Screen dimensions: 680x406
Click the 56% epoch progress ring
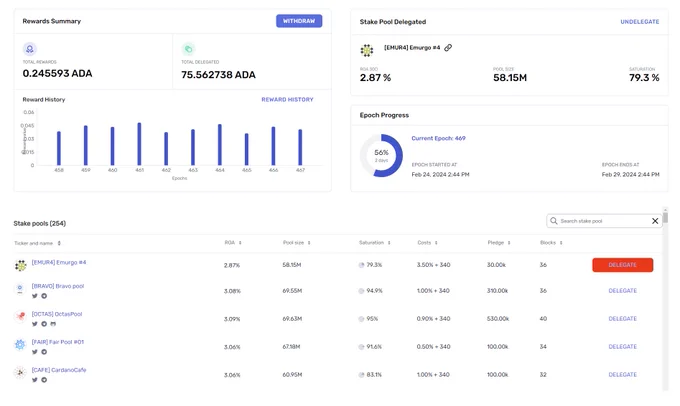(x=381, y=155)
